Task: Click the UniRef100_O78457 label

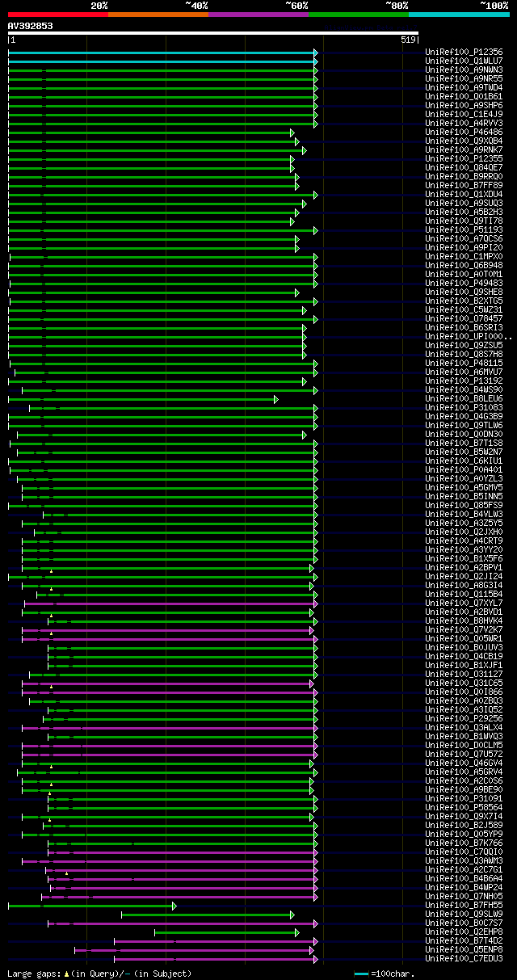Action: 464,318
